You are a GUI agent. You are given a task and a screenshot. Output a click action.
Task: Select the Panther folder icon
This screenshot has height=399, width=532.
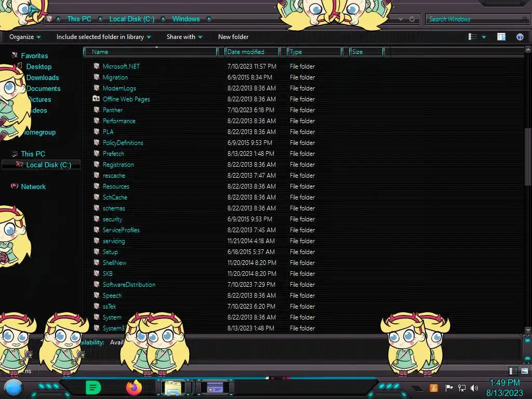(x=97, y=110)
